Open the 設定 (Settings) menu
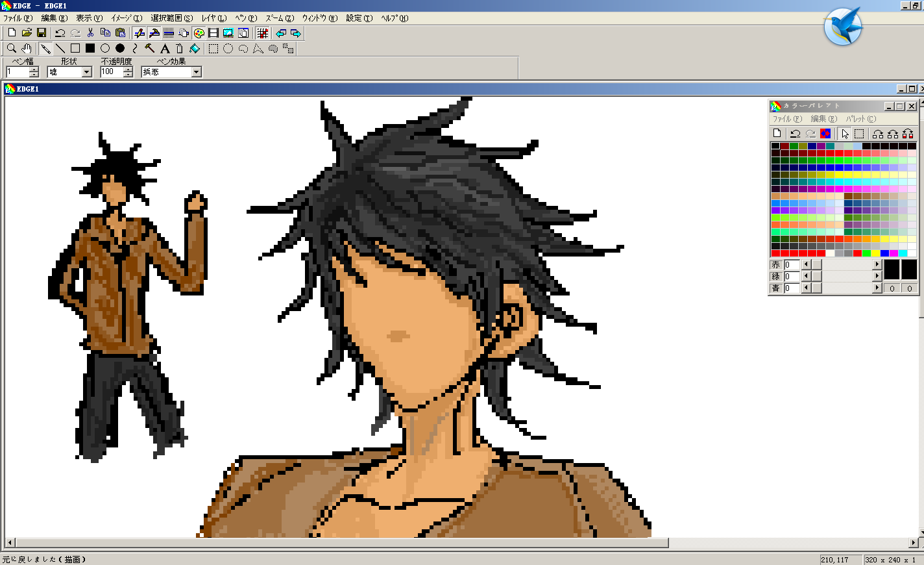The width and height of the screenshot is (924, 565). [359, 18]
